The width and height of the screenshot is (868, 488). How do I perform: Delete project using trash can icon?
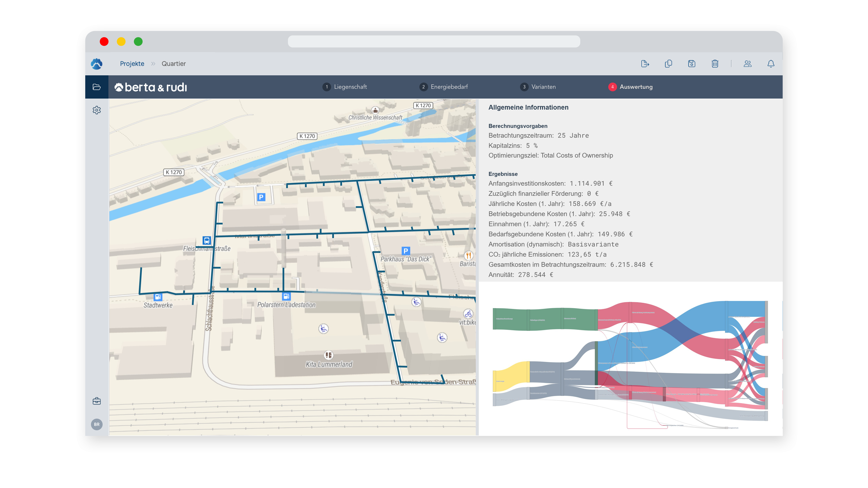pos(715,64)
